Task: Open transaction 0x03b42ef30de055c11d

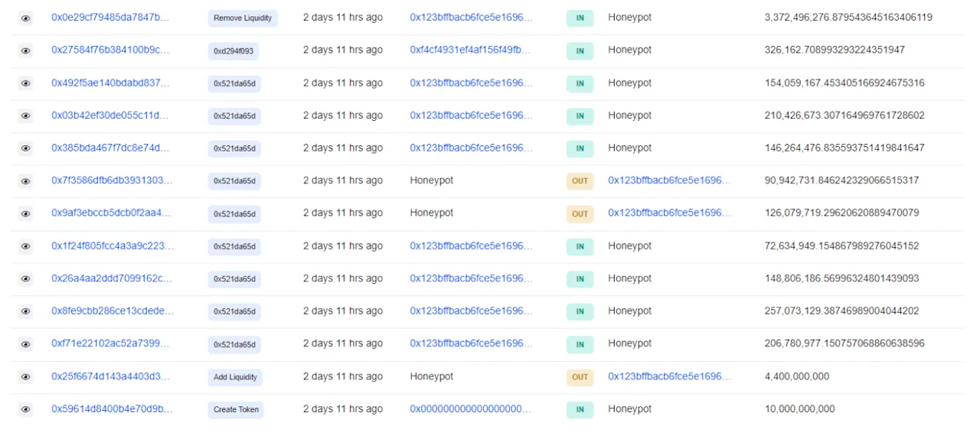Action: point(110,116)
